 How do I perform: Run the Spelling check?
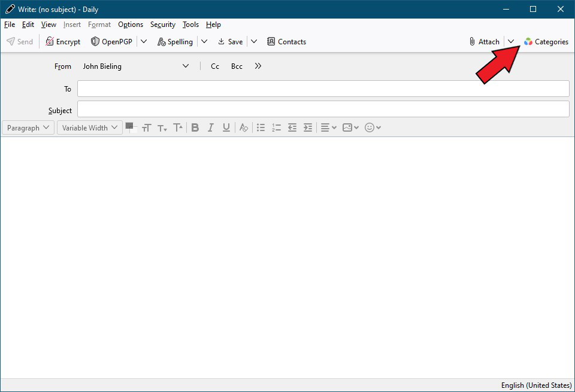pyautogui.click(x=175, y=42)
